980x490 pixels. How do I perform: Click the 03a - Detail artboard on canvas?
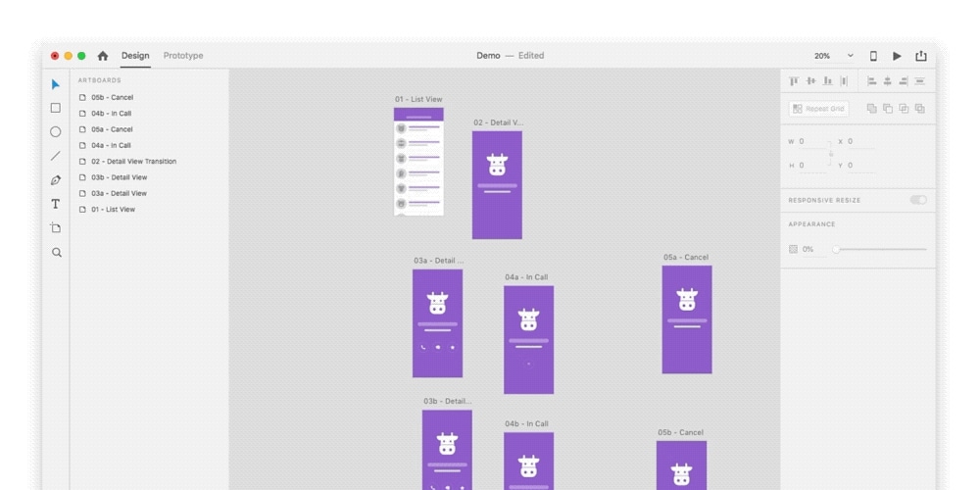(x=437, y=323)
